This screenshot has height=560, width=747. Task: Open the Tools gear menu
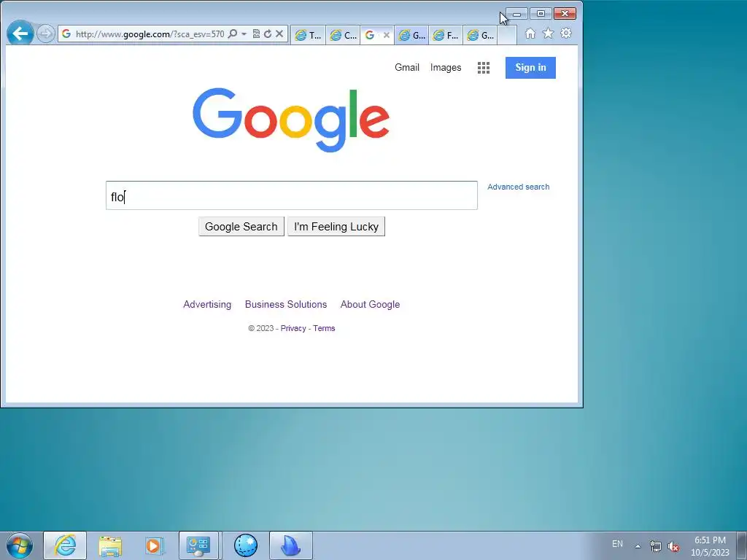point(566,34)
